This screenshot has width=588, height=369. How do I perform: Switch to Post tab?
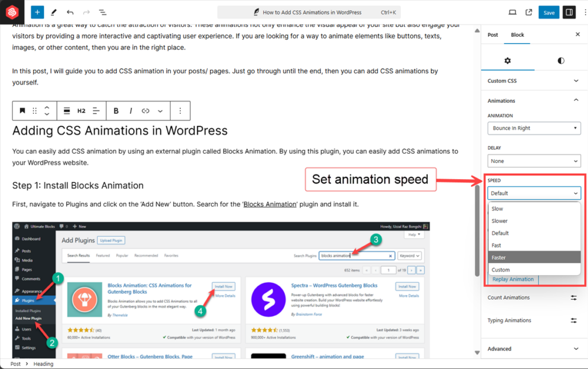[493, 34]
